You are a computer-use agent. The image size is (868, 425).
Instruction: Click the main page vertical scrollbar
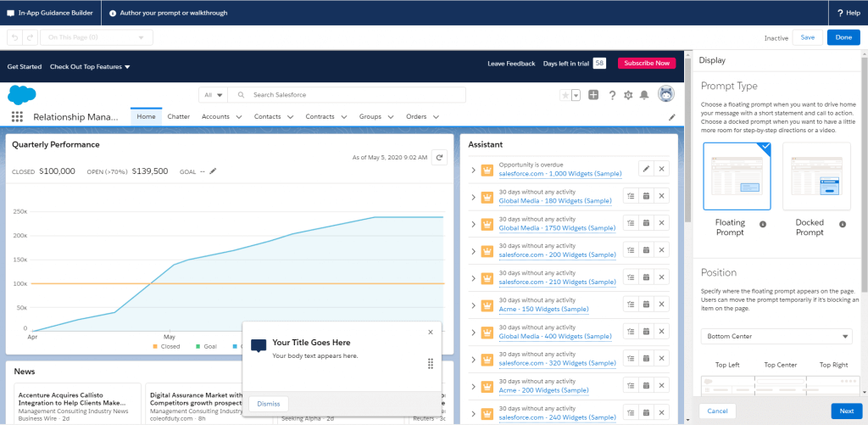tap(688, 138)
